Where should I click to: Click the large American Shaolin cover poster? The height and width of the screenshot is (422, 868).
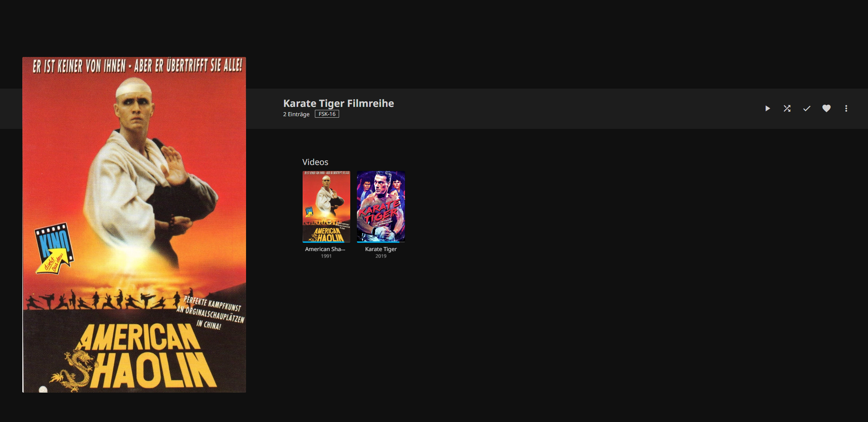[134, 225]
